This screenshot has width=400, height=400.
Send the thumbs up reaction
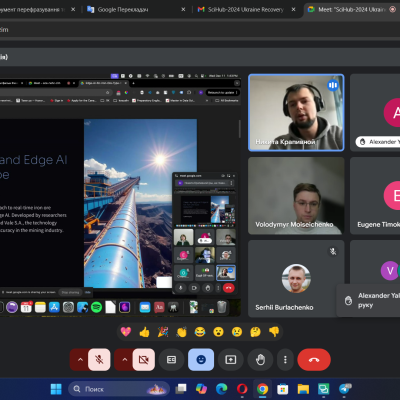pyautogui.click(x=144, y=332)
